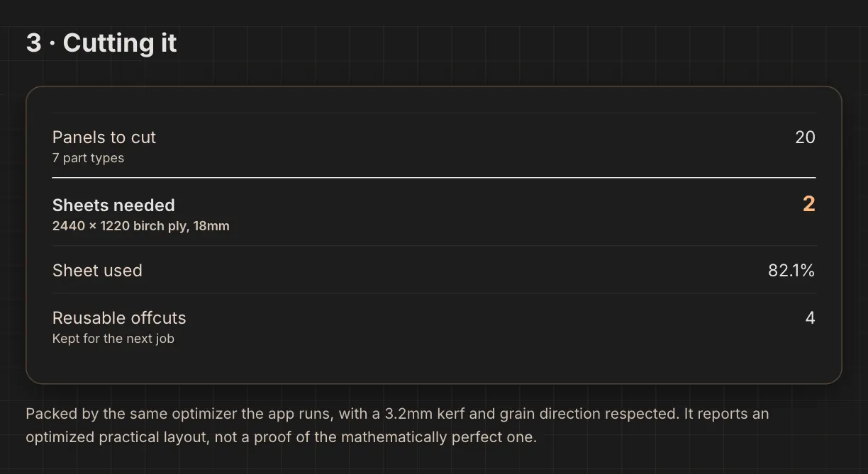Click the "Kept for the next job" note
Screen dimensions: 868x474
point(113,339)
